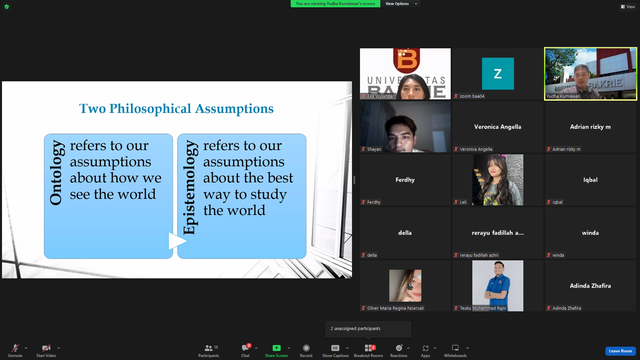Select Universitas Bakrie logo video tile
Image resolution: width=640 pixels, height=360 pixels.
pyautogui.click(x=405, y=74)
